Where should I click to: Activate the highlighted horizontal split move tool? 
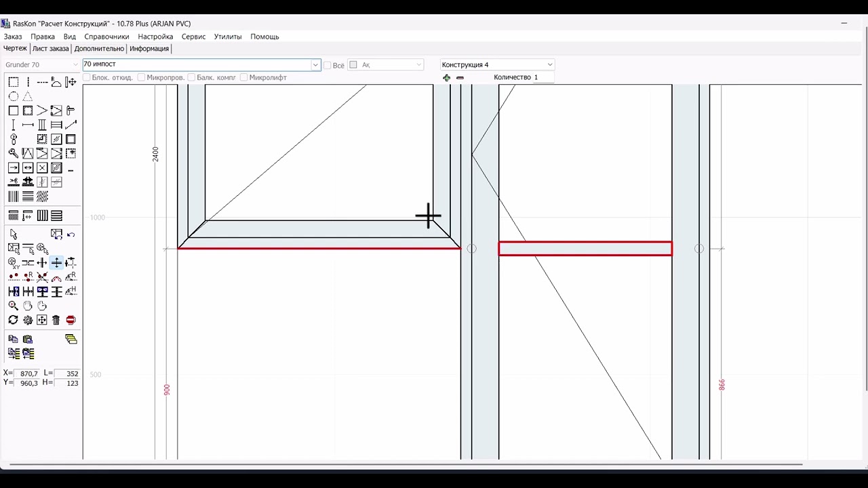56,262
